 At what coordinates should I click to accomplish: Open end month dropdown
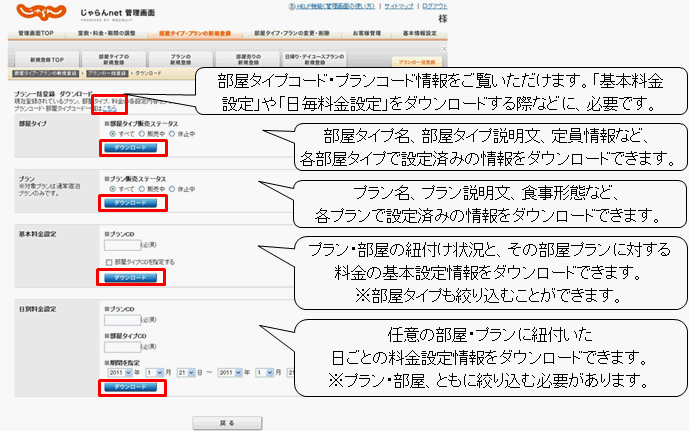(265, 373)
